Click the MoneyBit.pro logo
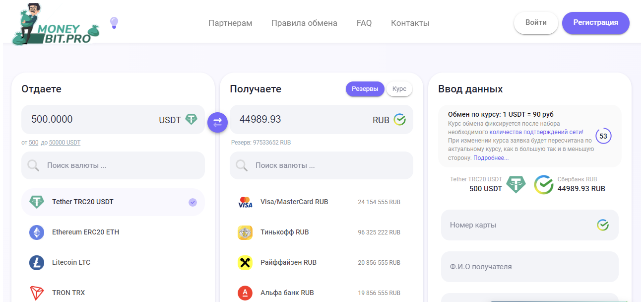This screenshot has height=304, width=644. 56,24
